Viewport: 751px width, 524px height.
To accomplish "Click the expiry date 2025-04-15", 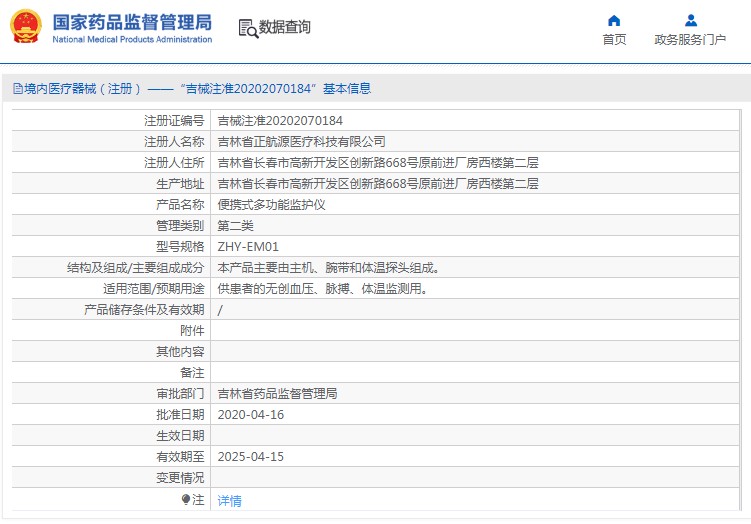I will coord(251,457).
